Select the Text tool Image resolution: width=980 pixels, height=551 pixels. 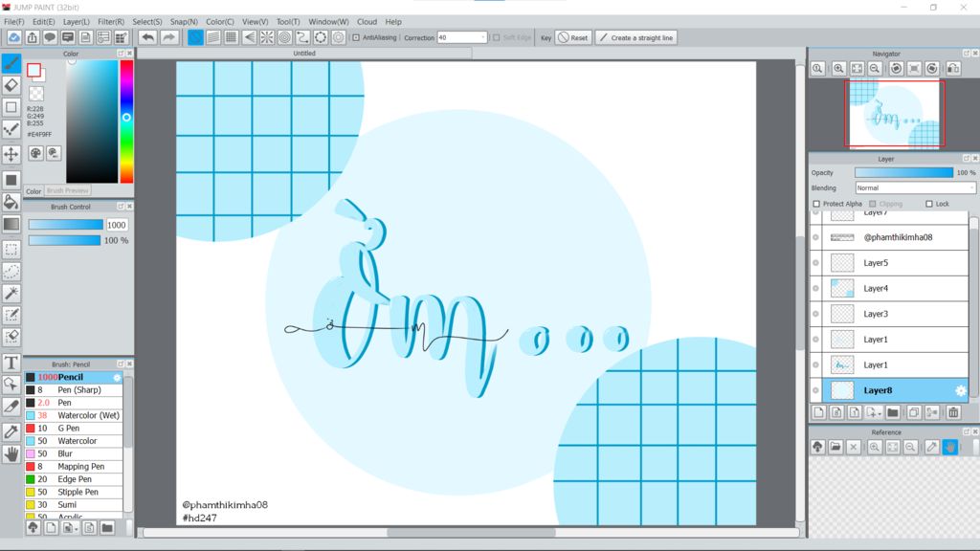click(11, 363)
